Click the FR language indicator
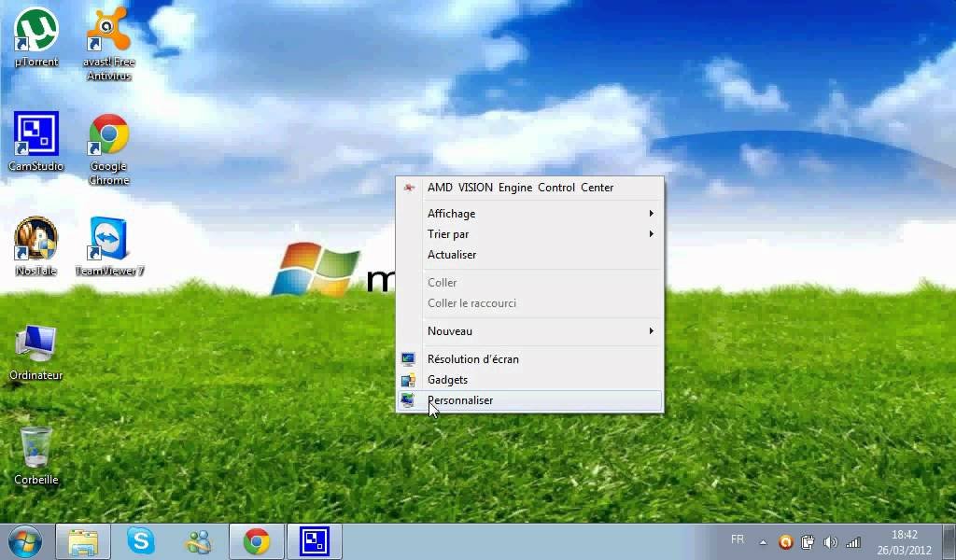The width and height of the screenshot is (956, 560). 737,539
